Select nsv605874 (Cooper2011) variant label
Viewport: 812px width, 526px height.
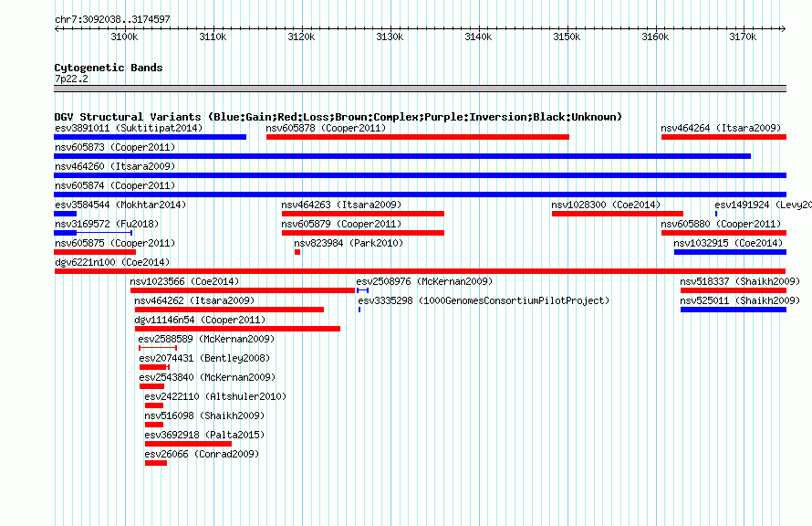click(115, 185)
